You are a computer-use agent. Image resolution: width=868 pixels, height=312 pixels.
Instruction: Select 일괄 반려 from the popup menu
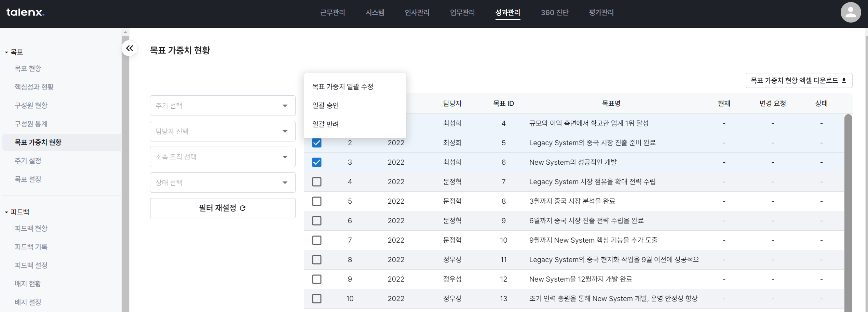(x=325, y=124)
